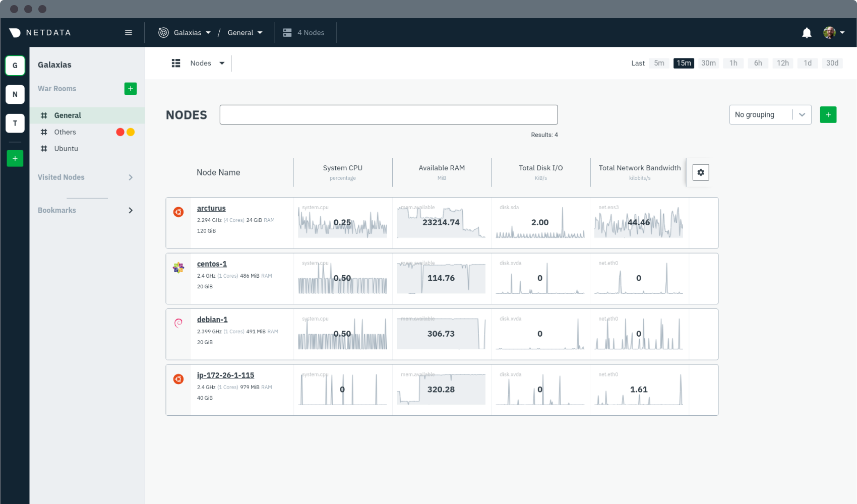Viewport: 857px width, 504px height.
Task: Click the NODES search input field
Action: click(389, 115)
